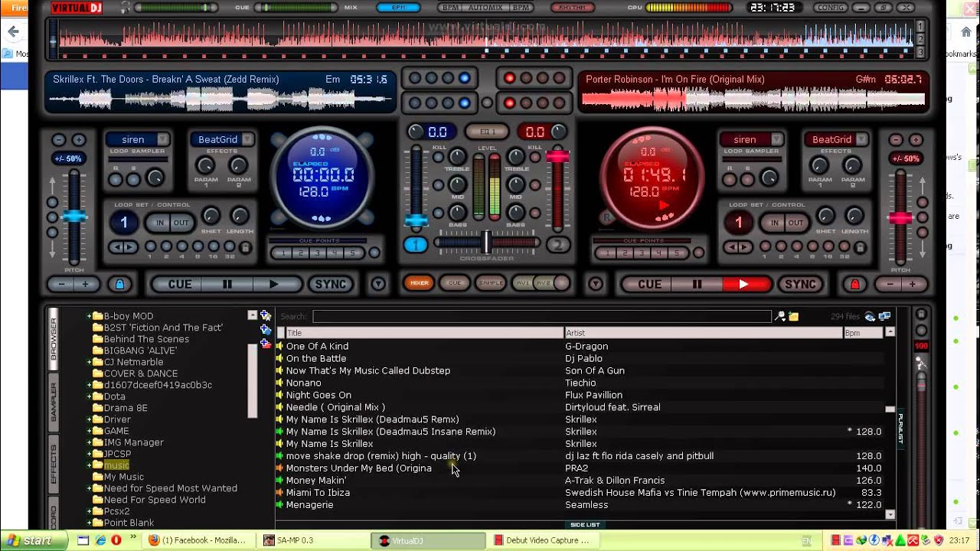The image size is (980, 551).
Task: Open the SAMPLER side tab
Action: 54,401
